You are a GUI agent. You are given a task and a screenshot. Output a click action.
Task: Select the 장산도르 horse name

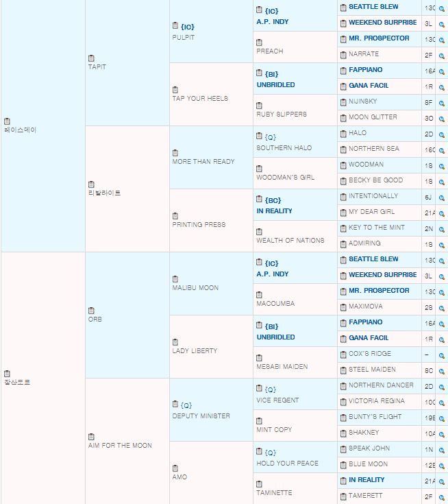(x=18, y=382)
